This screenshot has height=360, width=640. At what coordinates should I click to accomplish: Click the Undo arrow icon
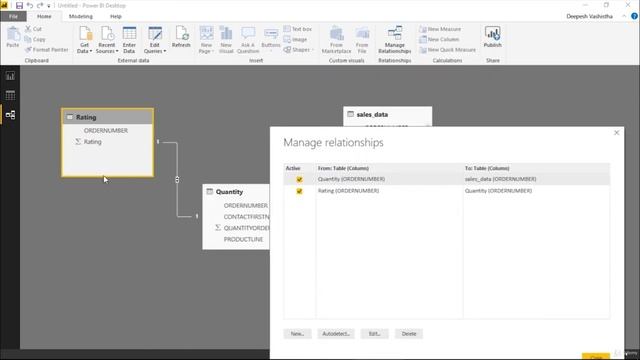[30, 6]
